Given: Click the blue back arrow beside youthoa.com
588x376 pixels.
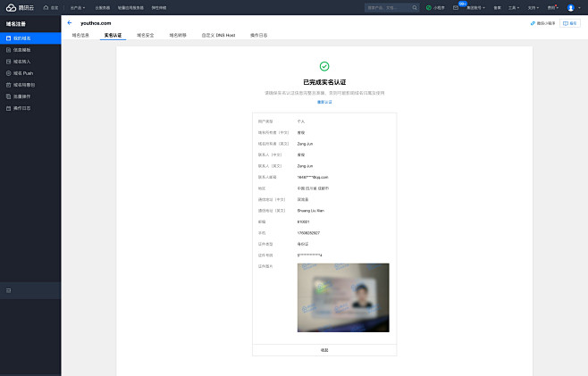Looking at the screenshot, I should [70, 23].
